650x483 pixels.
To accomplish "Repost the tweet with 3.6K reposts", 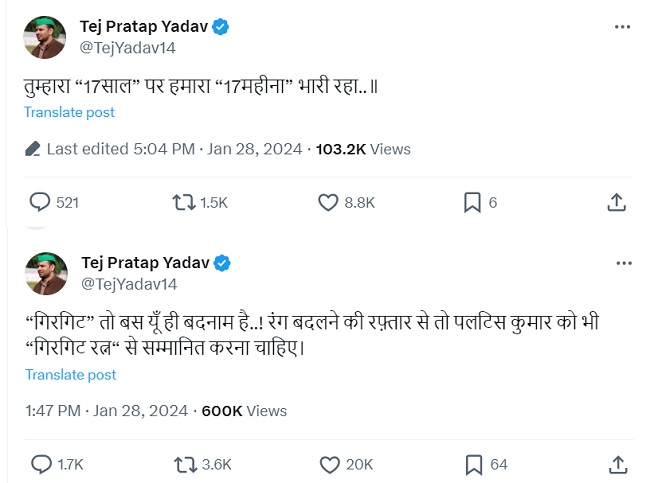I will [184, 464].
